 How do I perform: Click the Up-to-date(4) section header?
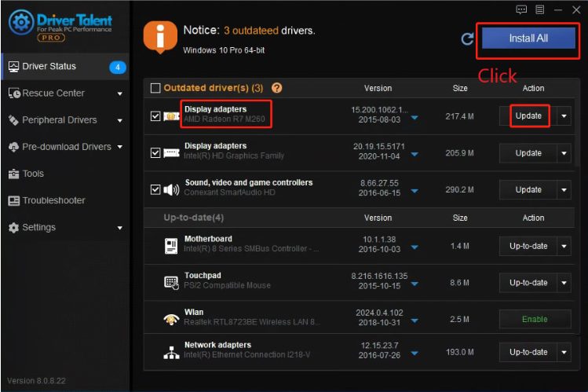point(193,218)
